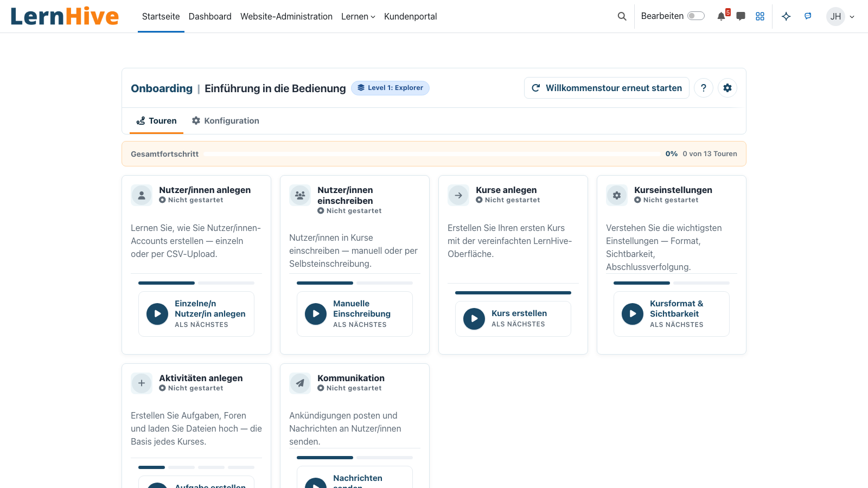Viewport: 868px width, 488px height.
Task: Open the notifications bell icon
Action: 721,16
